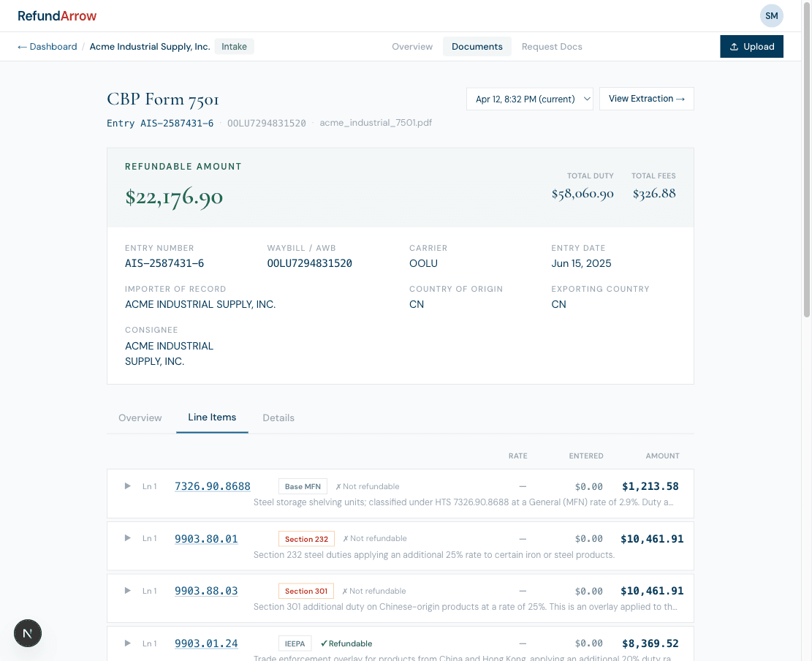Expand the 9903.88.03 line item

pyautogui.click(x=126, y=591)
